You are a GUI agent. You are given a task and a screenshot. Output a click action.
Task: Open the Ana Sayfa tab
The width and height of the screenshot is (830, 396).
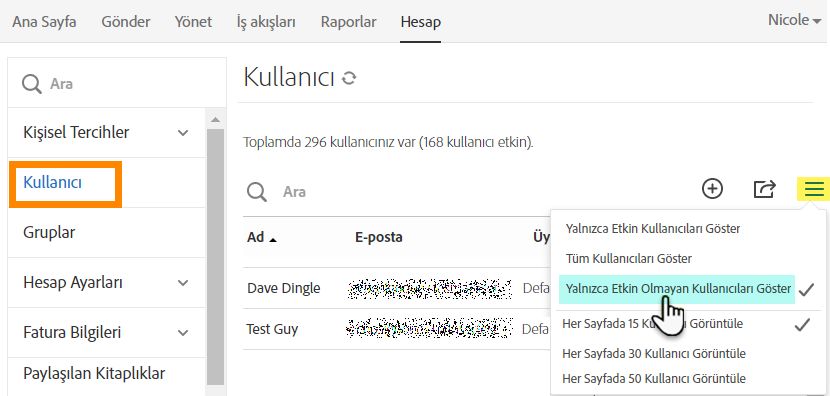click(x=44, y=22)
